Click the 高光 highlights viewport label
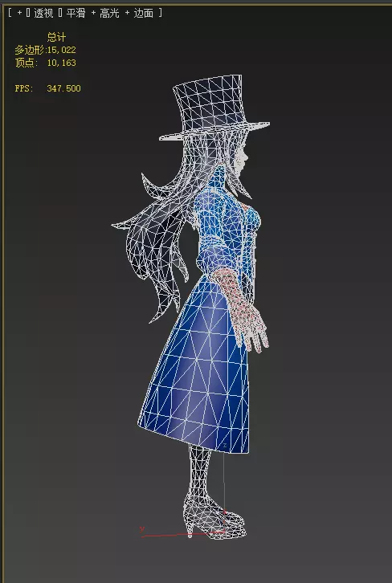Viewport: 392px width, 583px height. click(x=109, y=13)
